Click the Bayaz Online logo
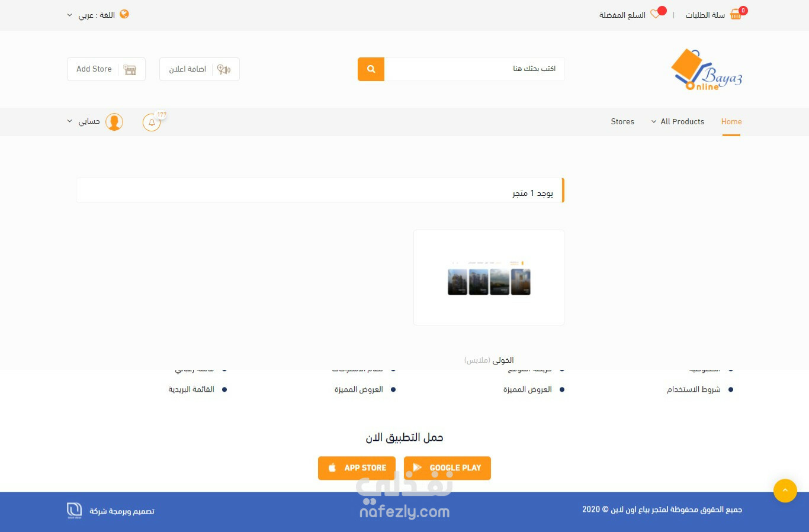 pos(706,70)
